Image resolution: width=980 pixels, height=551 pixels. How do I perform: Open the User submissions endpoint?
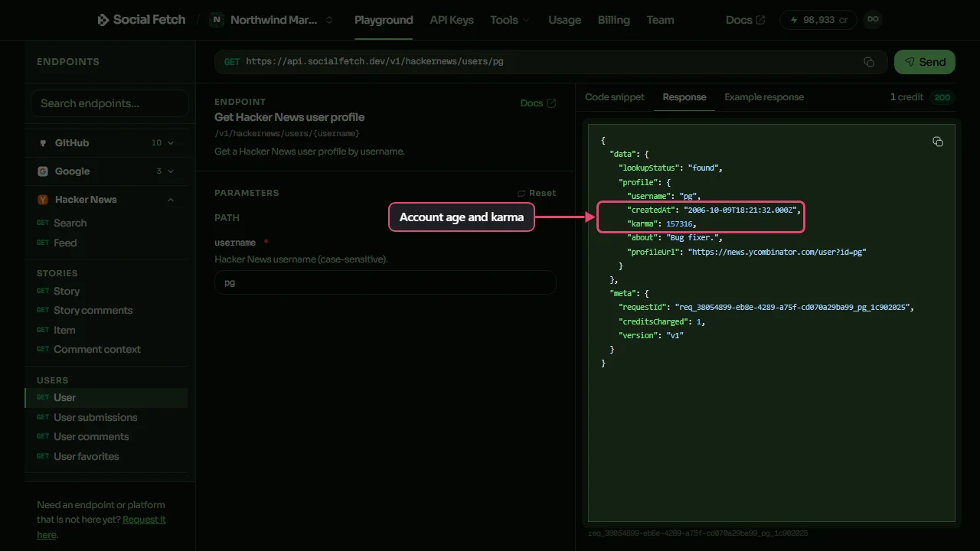106,418
